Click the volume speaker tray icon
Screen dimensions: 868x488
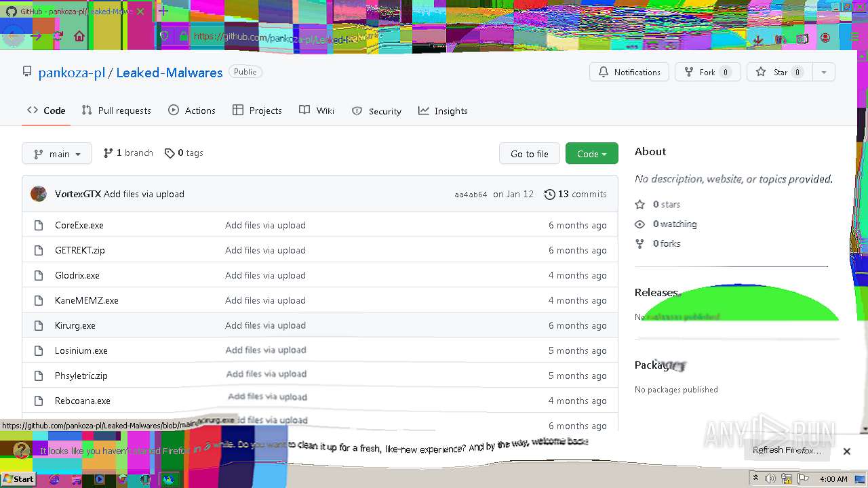(x=771, y=479)
